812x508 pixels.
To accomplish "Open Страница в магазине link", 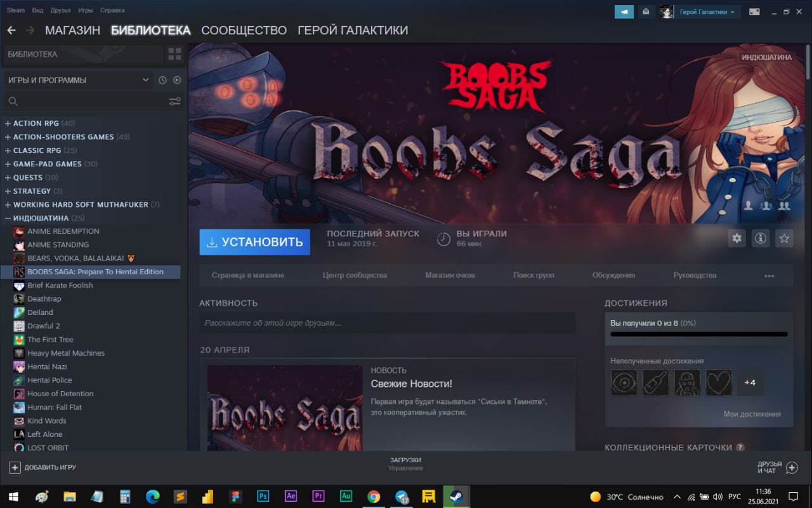I will [248, 276].
